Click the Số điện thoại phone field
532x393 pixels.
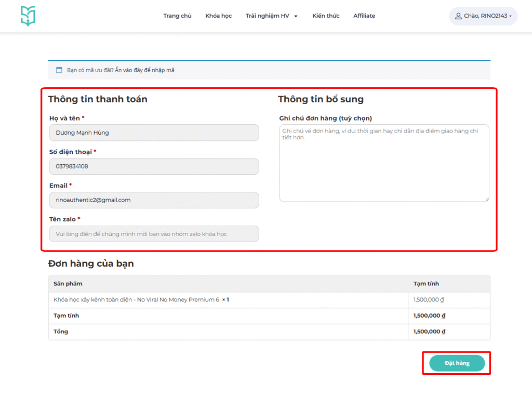click(154, 166)
